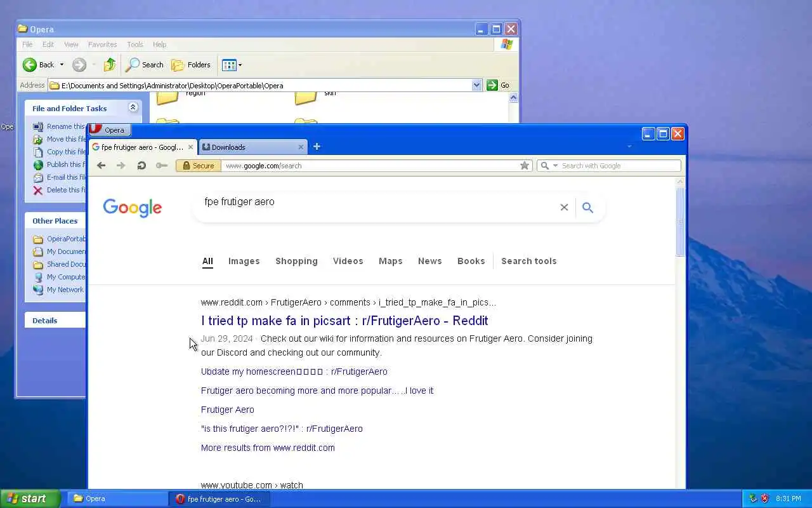Click the Google search text box
The width and height of the screenshot is (812, 508).
coord(377,202)
